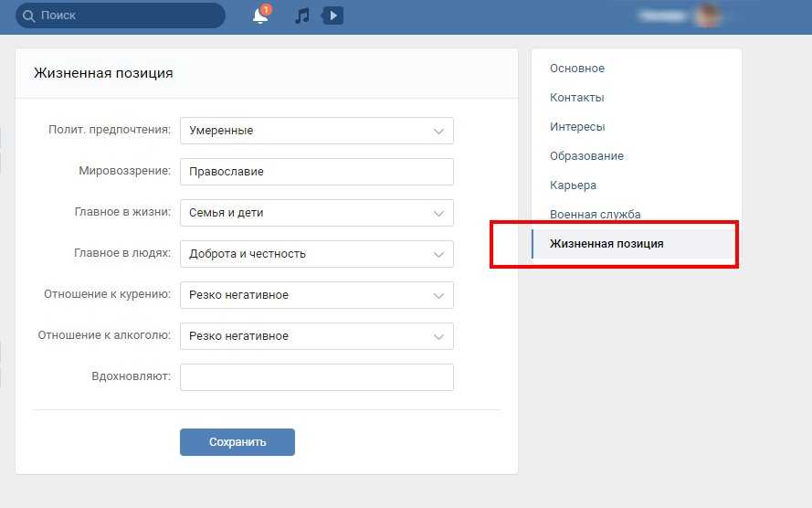
Task: Open the 'Карьера' section
Action: point(573,185)
